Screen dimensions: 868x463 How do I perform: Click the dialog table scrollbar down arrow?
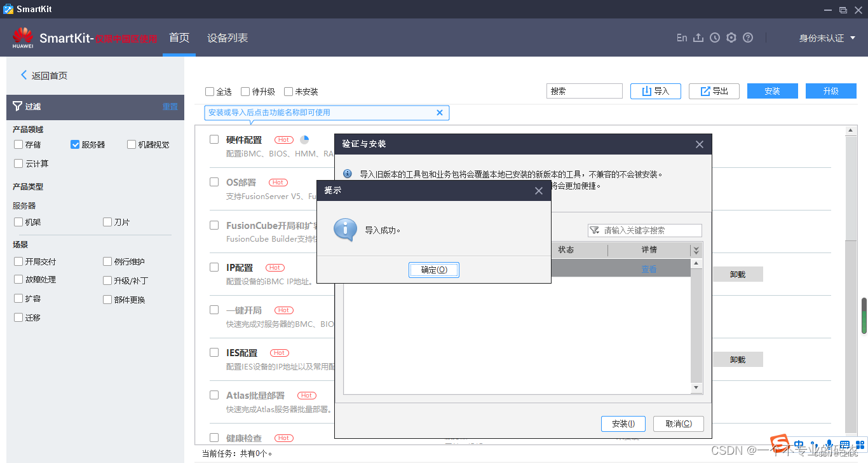(696, 387)
